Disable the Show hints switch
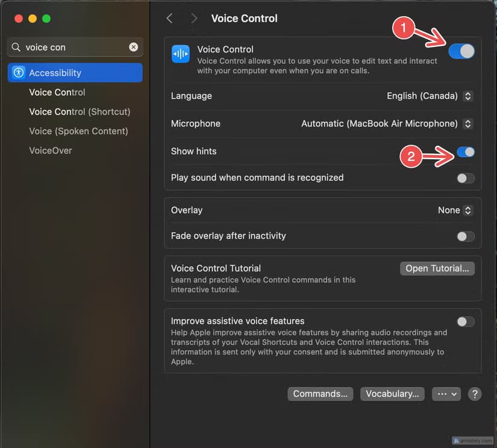 [466, 152]
